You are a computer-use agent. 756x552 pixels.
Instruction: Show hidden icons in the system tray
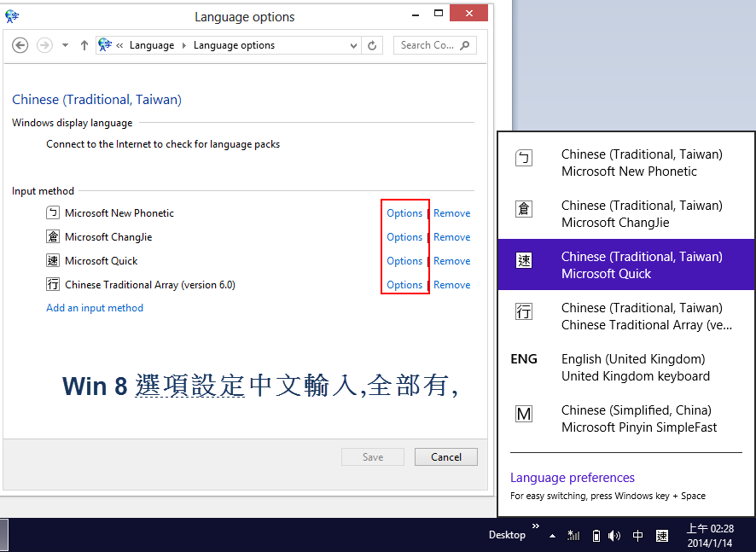click(553, 536)
